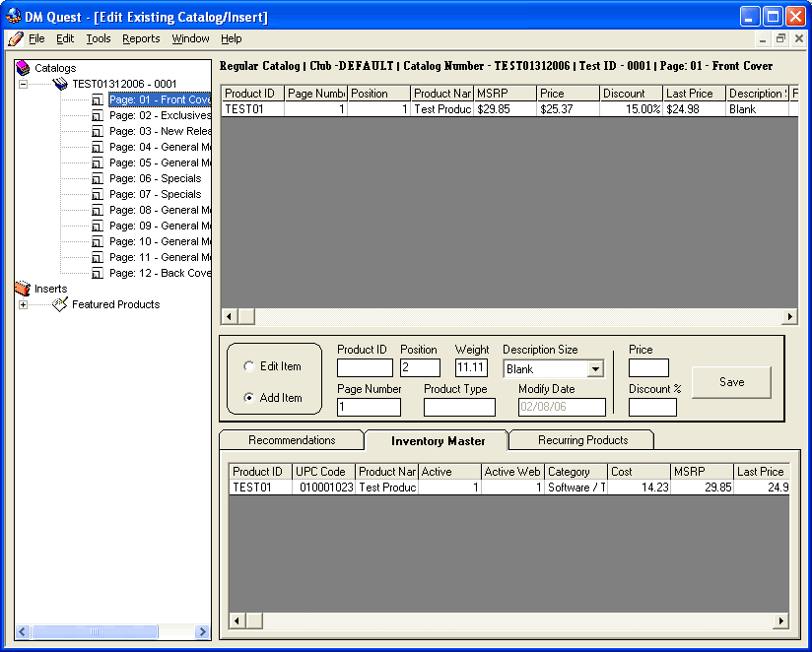Click the pencil icon beside File menu
This screenshot has height=652, width=812.
click(16, 38)
